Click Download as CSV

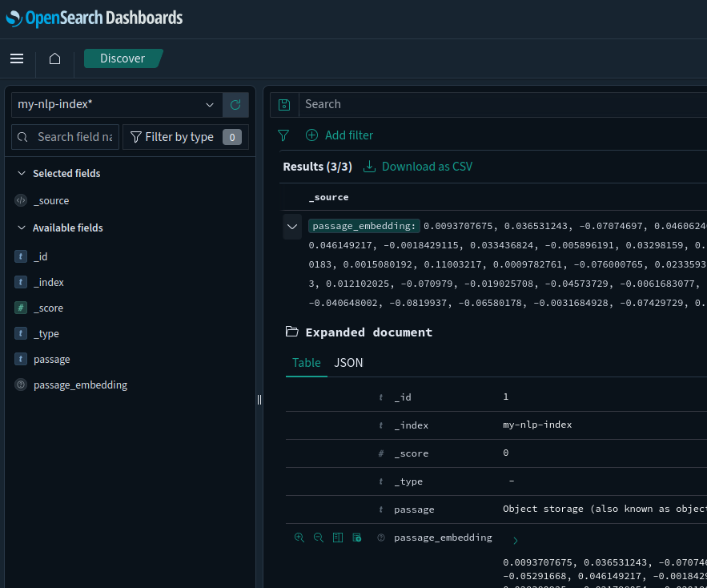418,167
